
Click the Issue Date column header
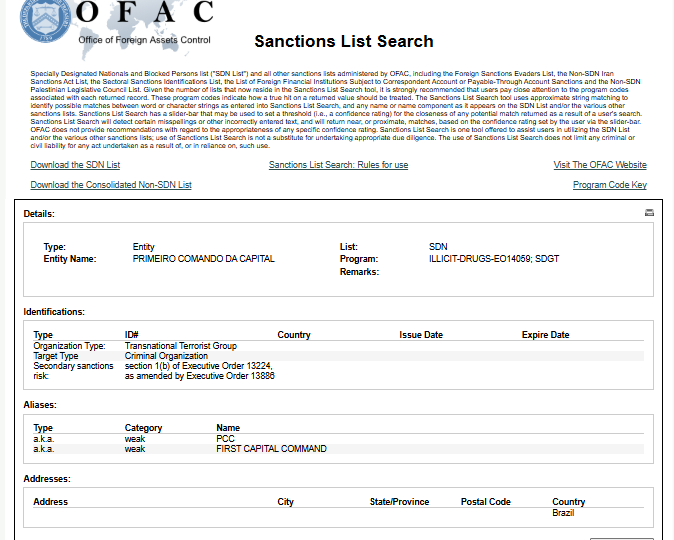pyautogui.click(x=421, y=335)
